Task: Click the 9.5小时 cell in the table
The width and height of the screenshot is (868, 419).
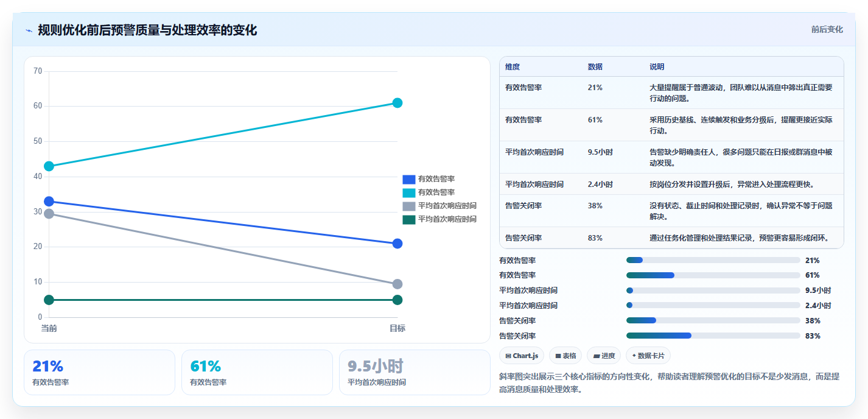Action: [600, 152]
